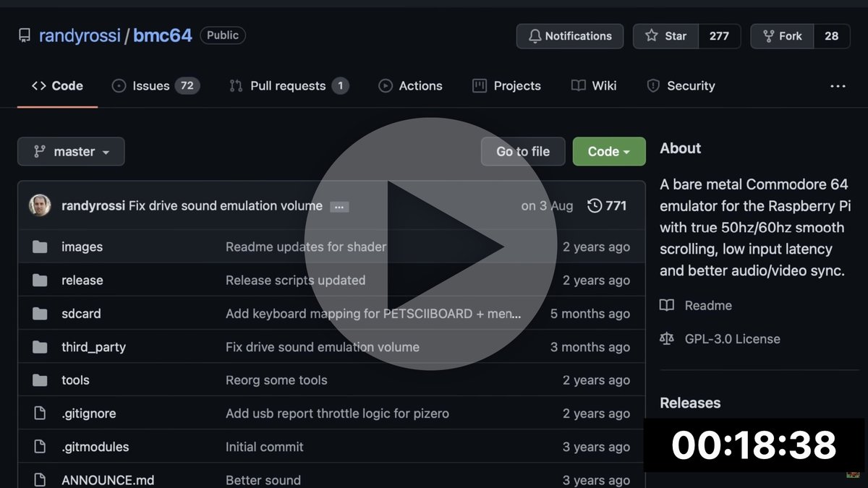Expand the commit message ellipsis button
Viewport: 868px width, 488px height.
(x=339, y=207)
